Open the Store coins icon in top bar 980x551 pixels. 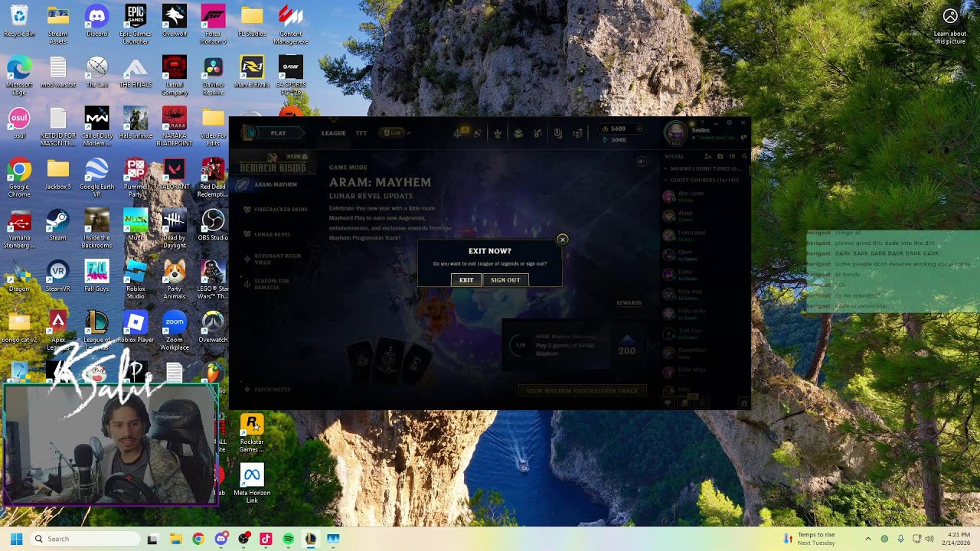(577, 133)
